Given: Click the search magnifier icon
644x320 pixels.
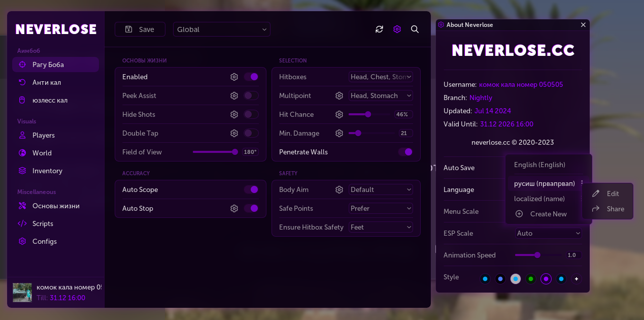Looking at the screenshot, I should (415, 29).
